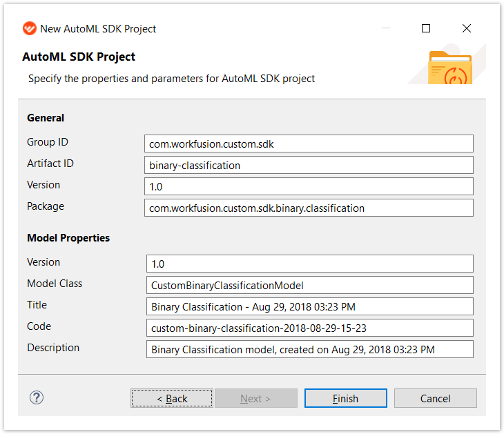
Task: Minimize the wizard dialog window
Action: click(386, 28)
